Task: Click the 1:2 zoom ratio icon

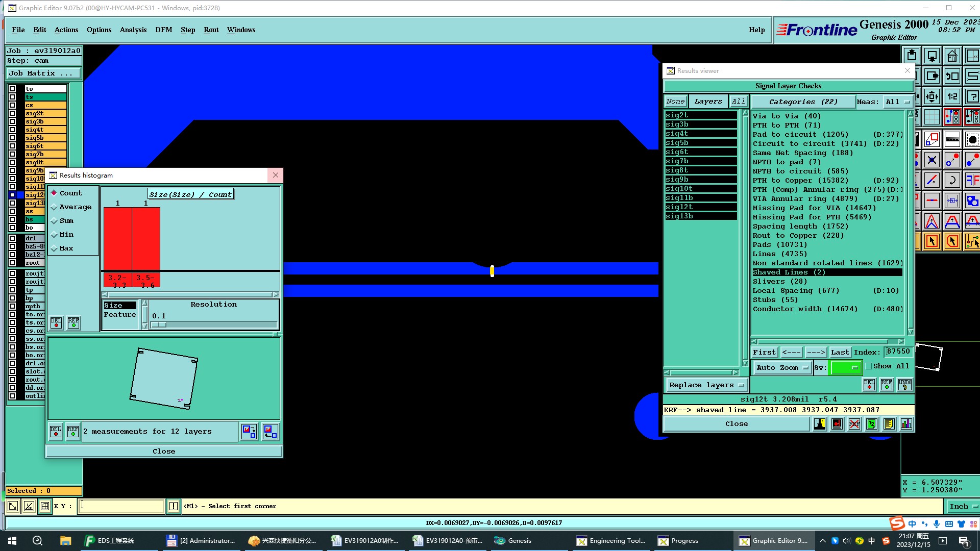Action: point(952,96)
